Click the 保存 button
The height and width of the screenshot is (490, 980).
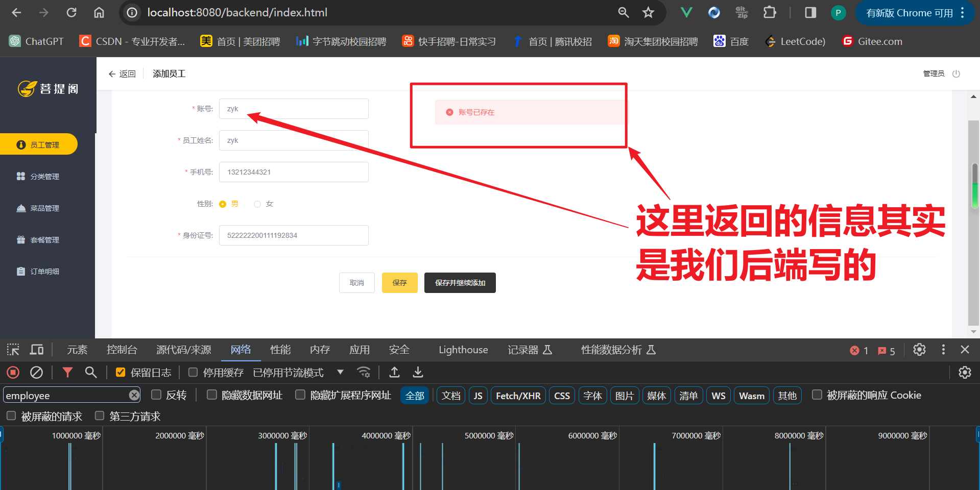(x=400, y=283)
